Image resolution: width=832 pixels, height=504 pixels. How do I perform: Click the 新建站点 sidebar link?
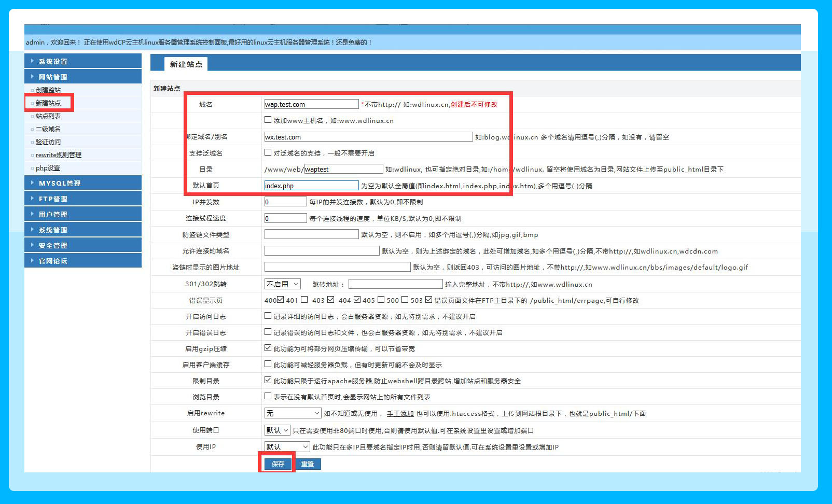click(48, 103)
